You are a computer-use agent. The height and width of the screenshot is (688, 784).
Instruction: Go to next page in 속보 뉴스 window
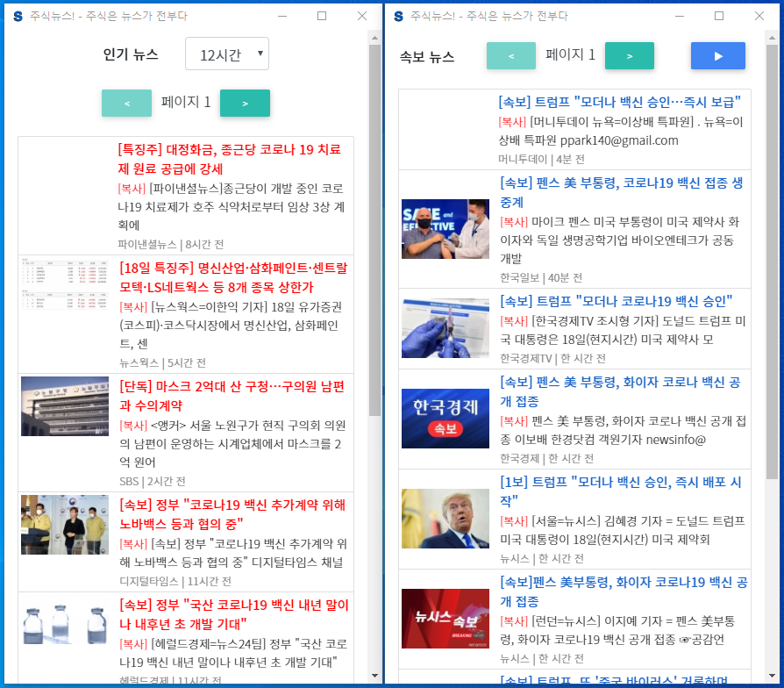pyautogui.click(x=630, y=56)
